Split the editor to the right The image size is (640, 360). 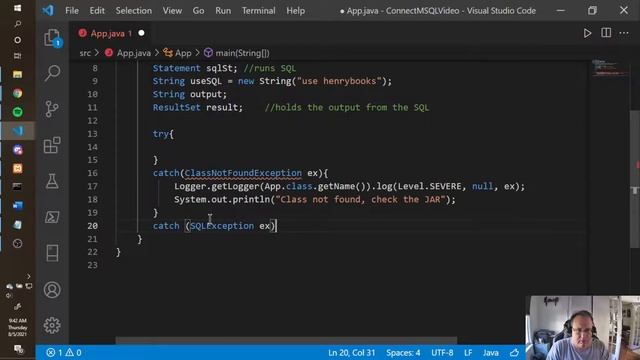tap(606, 33)
